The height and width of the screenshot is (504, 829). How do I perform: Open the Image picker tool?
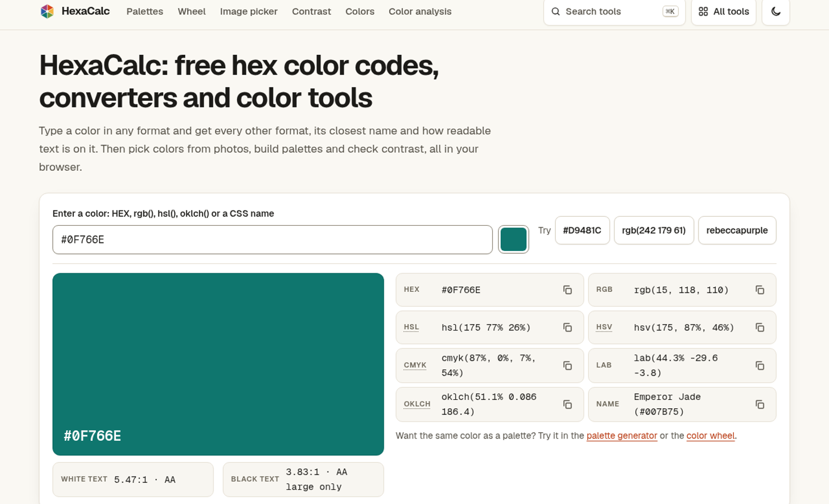(x=249, y=12)
